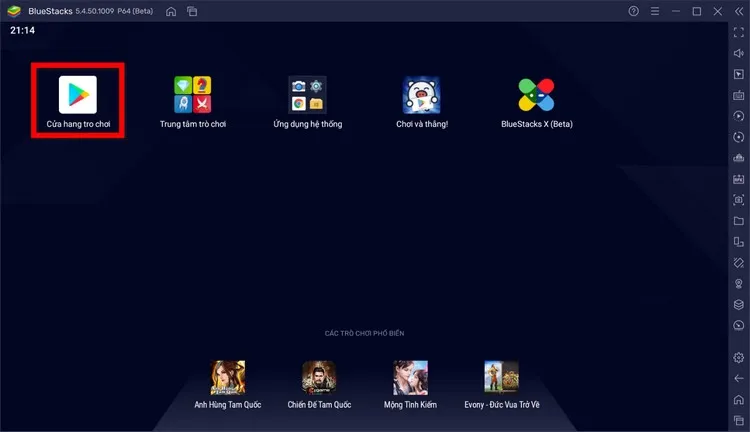Open the media folder icon in sidebar
Image resolution: width=750 pixels, height=432 pixels.
(739, 221)
